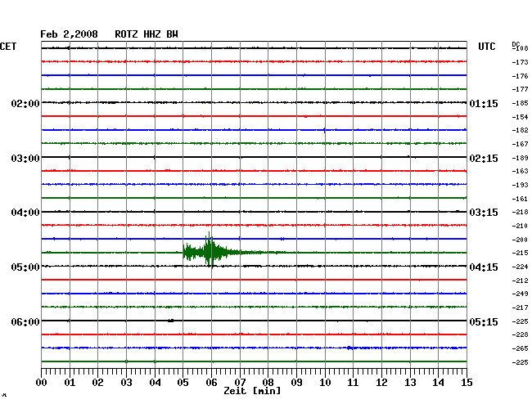Select minute tick label "15"
Viewport: 532px width, 404px height.
tap(467, 383)
